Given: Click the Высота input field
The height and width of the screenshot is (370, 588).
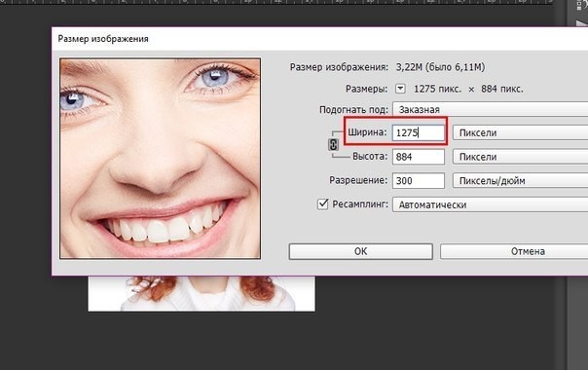Looking at the screenshot, I should [x=419, y=157].
